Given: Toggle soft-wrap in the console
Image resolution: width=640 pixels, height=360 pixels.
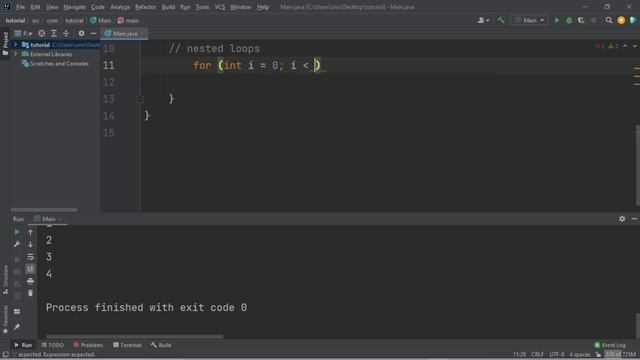Looking at the screenshot, I should click(x=30, y=256).
